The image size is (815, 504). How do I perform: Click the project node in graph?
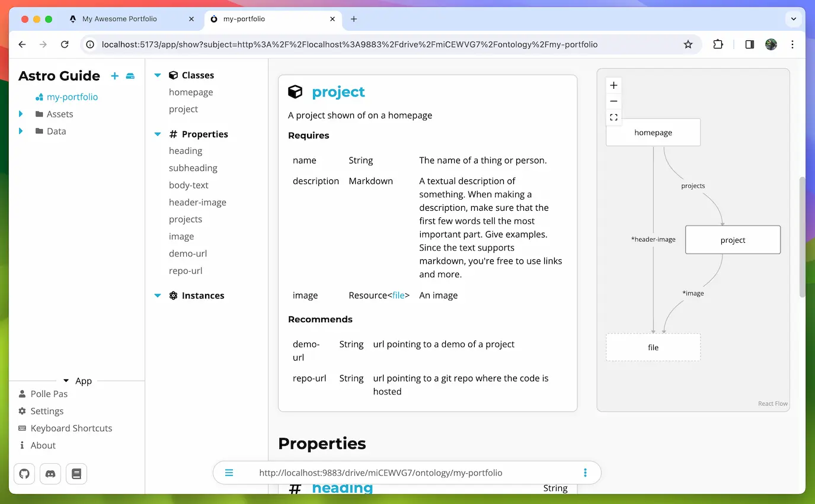point(733,240)
